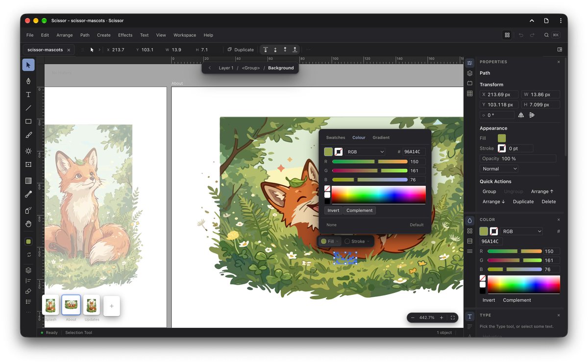Click the add artboard plus button
The width and height of the screenshot is (588, 364).
112,306
